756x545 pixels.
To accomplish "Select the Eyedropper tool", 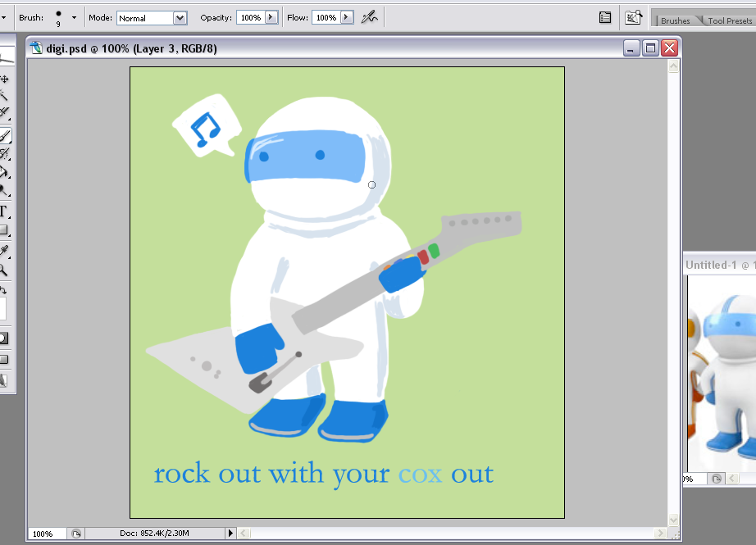I will 4,251.
